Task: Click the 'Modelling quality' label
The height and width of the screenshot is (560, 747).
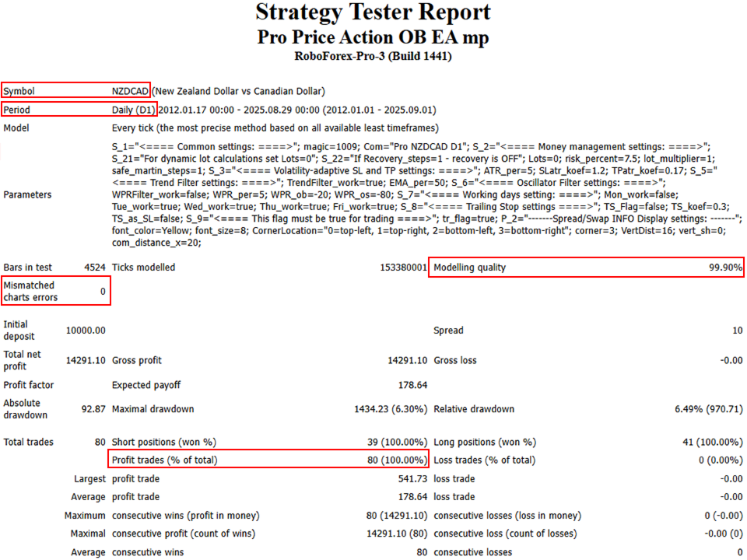Action: (x=469, y=268)
